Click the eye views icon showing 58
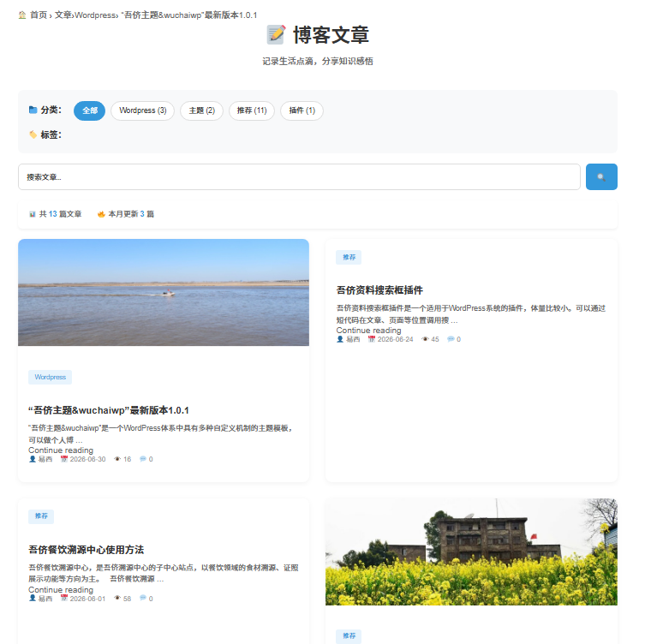 tap(117, 599)
